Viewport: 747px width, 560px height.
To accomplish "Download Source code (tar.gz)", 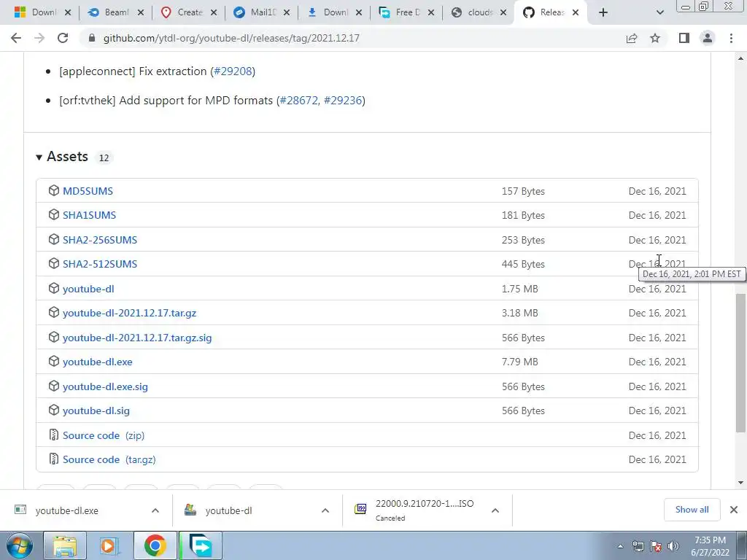I will [109, 459].
